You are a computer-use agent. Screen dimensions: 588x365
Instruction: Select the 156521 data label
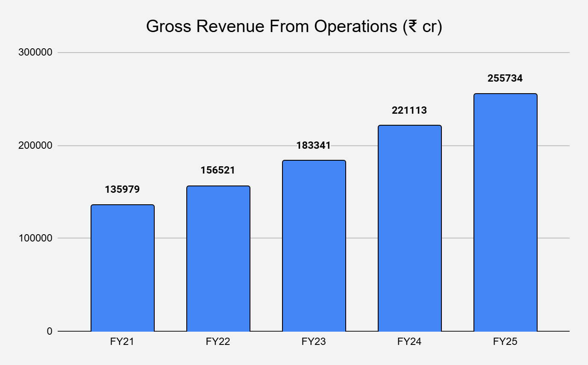(218, 171)
